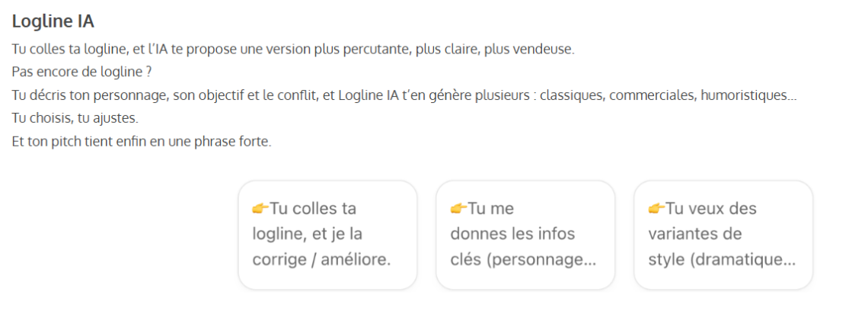Choose the 'Tu me donnes les infos clés' card

click(525, 235)
